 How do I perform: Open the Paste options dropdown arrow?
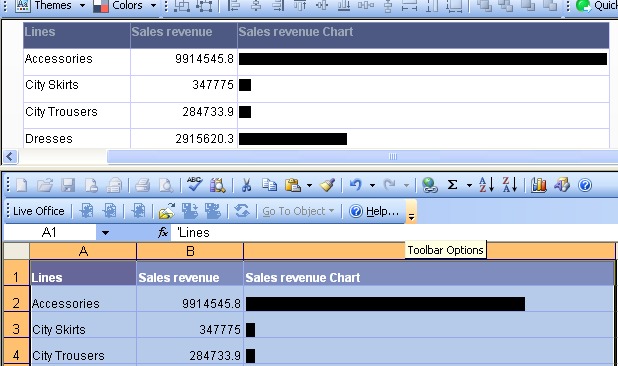[309, 185]
